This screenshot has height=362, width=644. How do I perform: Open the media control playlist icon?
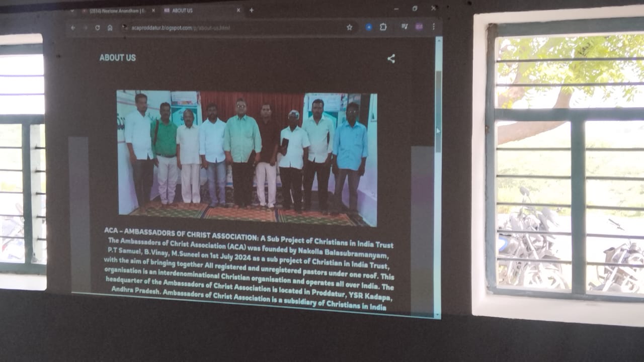click(405, 27)
